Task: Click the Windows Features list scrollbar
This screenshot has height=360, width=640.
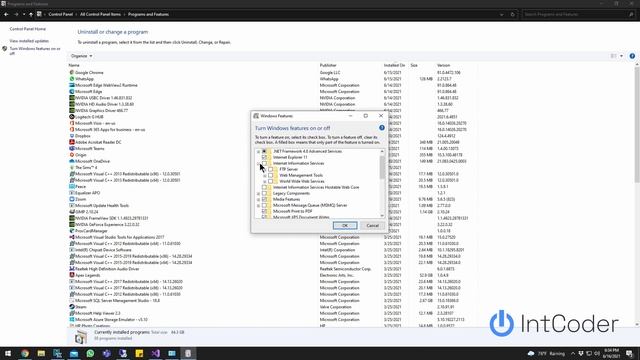Action: (x=382, y=167)
